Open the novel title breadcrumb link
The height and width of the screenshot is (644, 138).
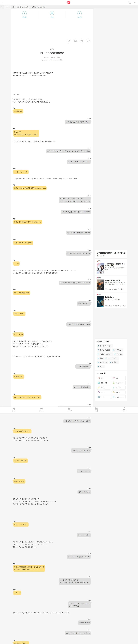(23, 7)
